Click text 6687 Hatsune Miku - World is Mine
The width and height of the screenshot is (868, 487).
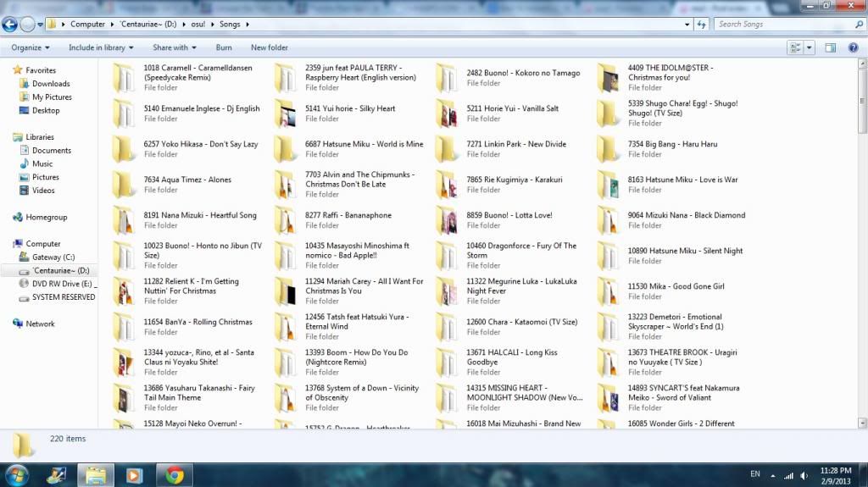[x=364, y=144]
